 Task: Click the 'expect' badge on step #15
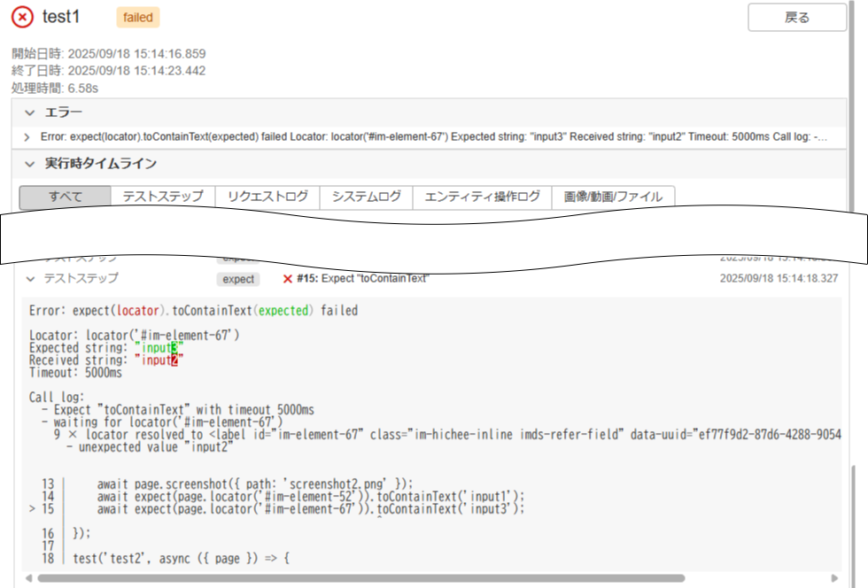(x=237, y=278)
